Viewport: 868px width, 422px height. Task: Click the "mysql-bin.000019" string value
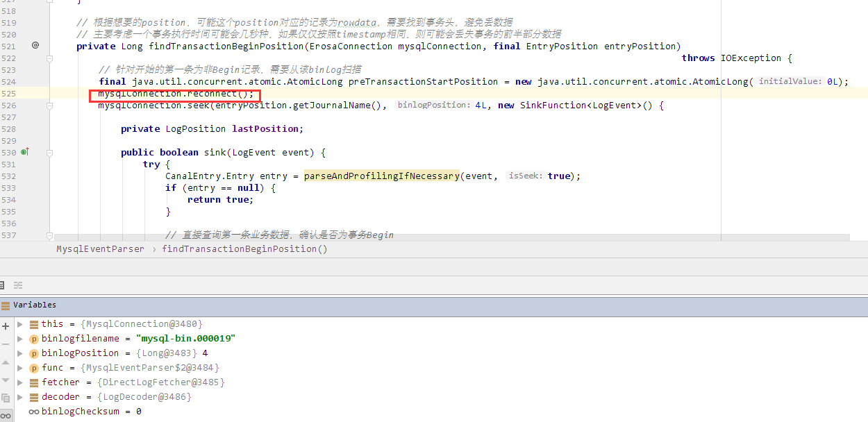pyautogui.click(x=186, y=339)
